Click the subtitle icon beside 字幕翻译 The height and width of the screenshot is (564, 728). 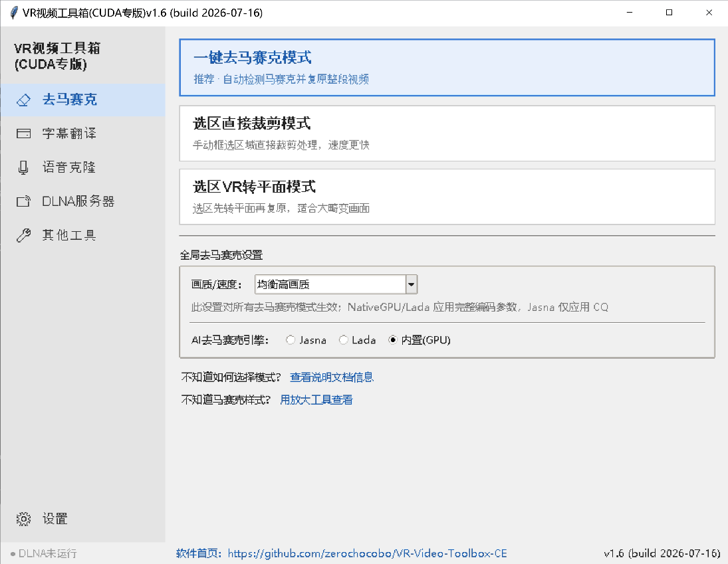(23, 134)
